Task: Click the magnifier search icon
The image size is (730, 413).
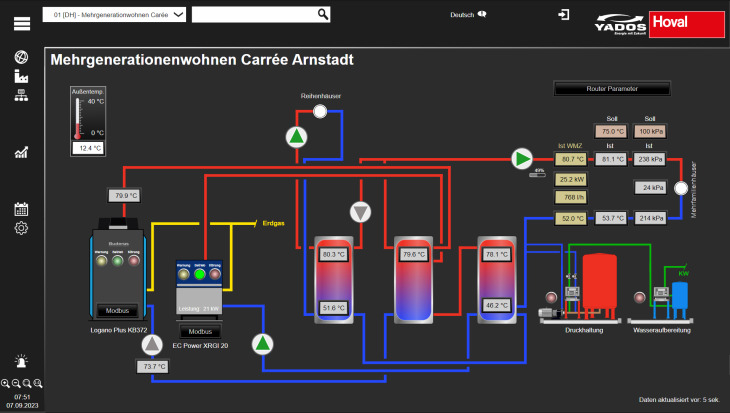Action: click(x=323, y=14)
